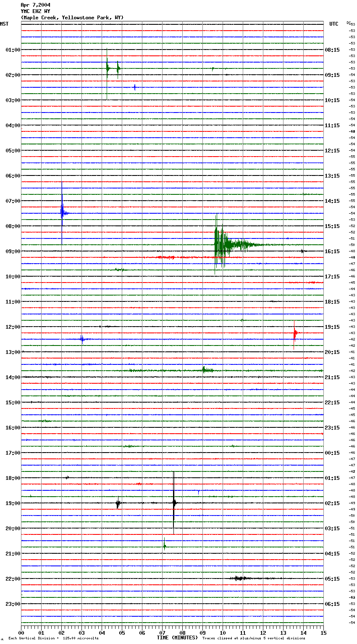The image size is (357, 644).
Task: Click the '04:00' MST hour label
Action: [x=13, y=126]
